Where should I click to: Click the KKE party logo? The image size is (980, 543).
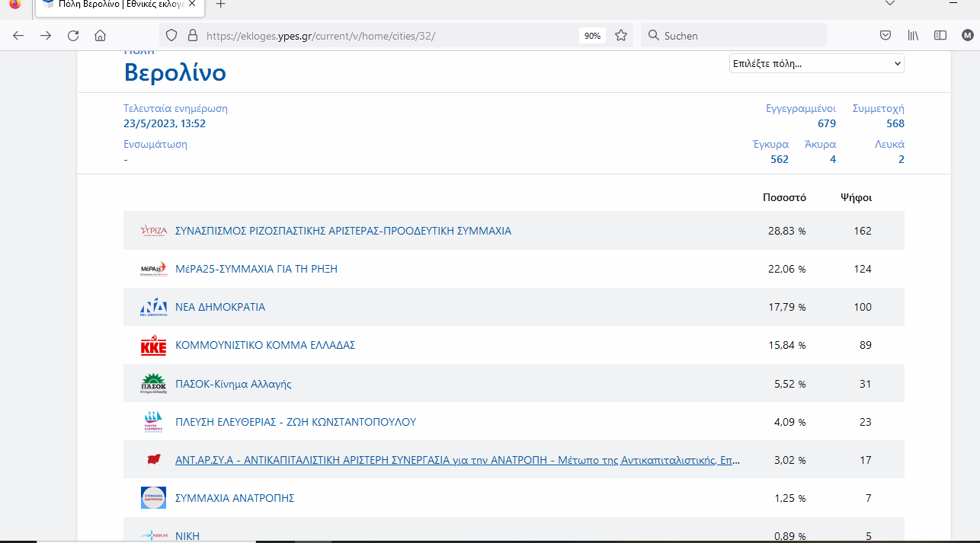tap(153, 346)
